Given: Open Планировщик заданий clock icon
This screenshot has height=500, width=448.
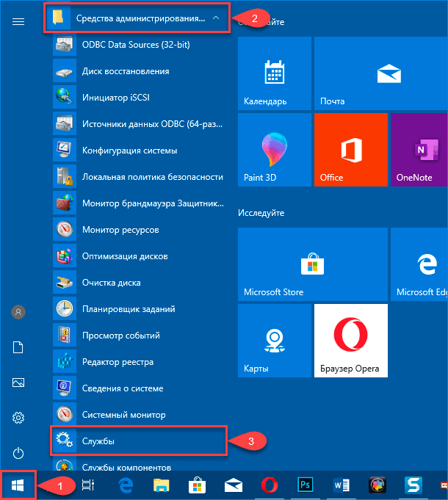Looking at the screenshot, I should click(x=65, y=308).
